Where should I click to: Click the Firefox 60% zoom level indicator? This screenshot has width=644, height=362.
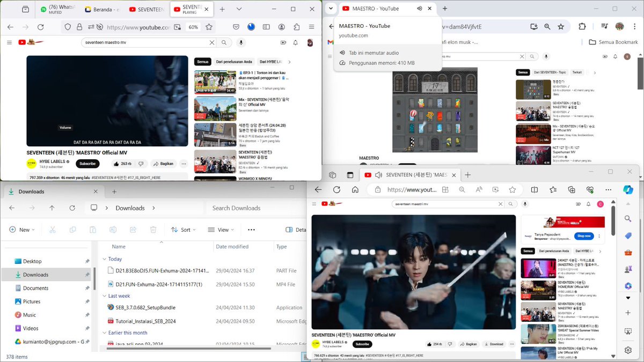(x=193, y=27)
